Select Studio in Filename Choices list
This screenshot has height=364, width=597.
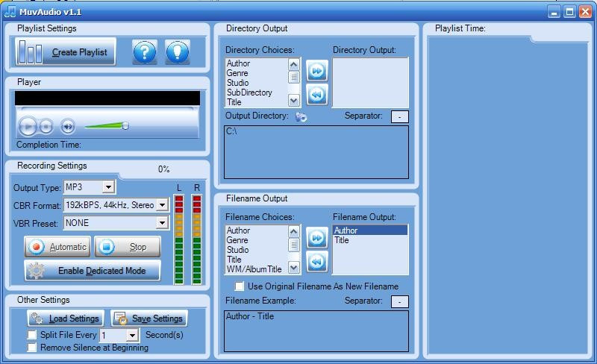(x=237, y=250)
